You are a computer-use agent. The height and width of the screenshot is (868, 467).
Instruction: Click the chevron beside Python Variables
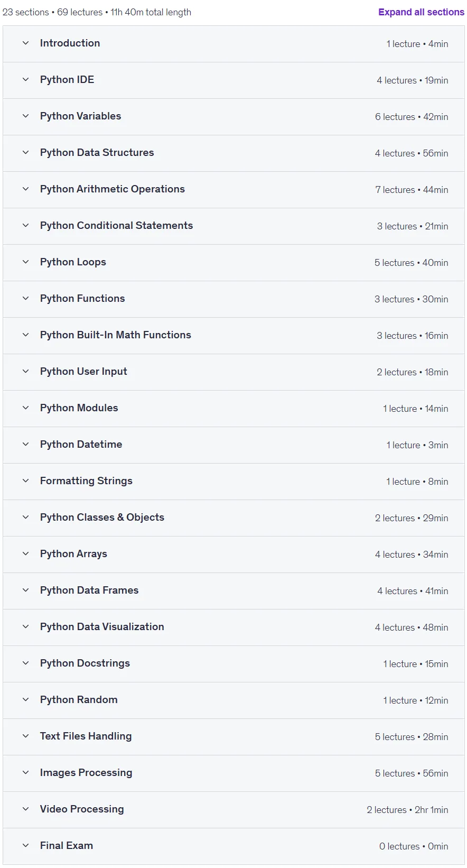tap(25, 116)
